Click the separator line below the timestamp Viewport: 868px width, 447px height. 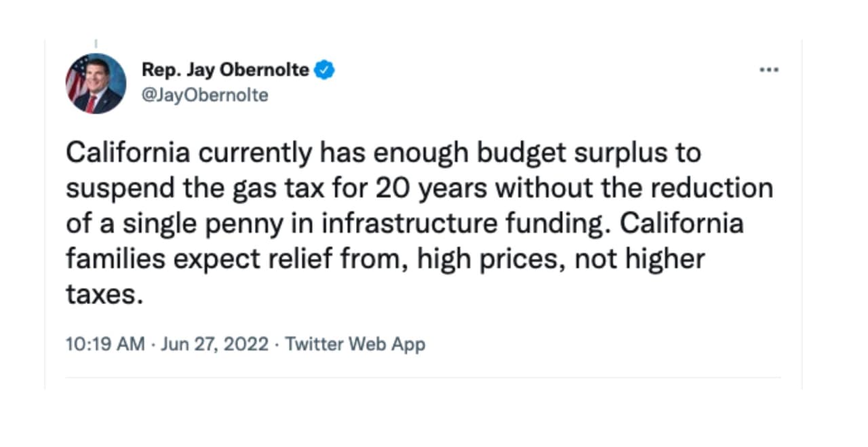tap(420, 378)
